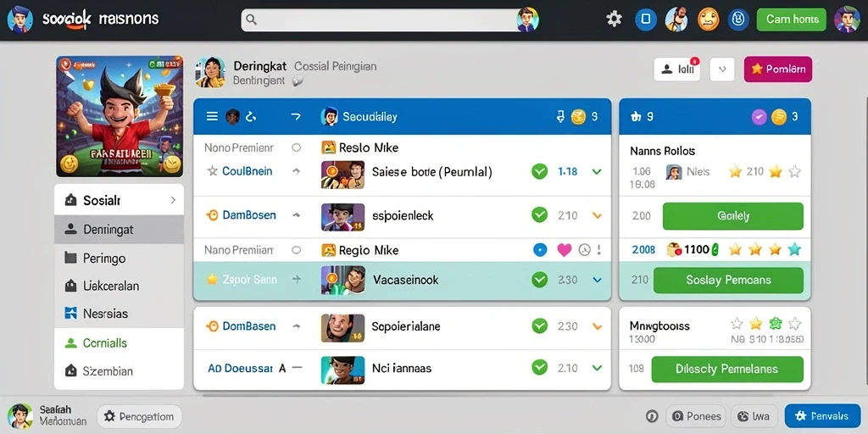Click the blue penguin badge icon
The image size is (868, 434).
[738, 19]
